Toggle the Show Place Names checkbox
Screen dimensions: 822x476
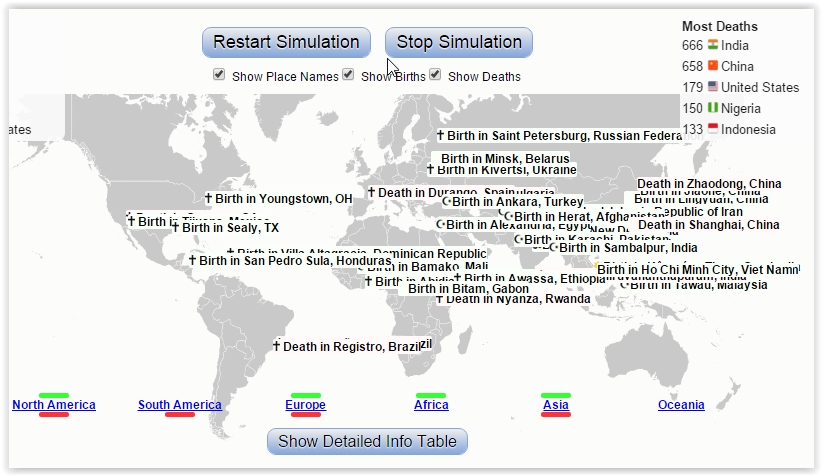[x=219, y=74]
